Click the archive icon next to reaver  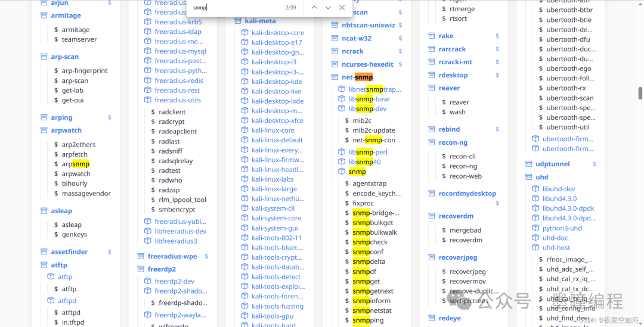click(x=432, y=88)
